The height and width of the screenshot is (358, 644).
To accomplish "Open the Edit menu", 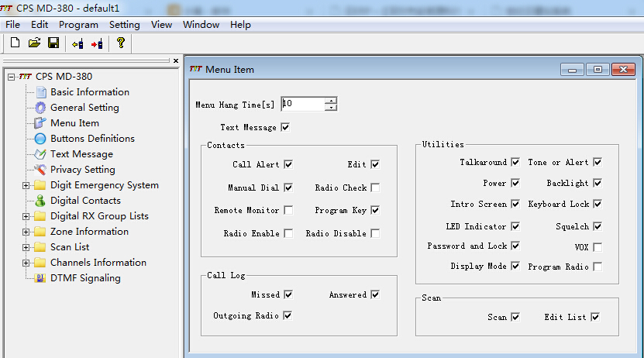I will [x=40, y=25].
